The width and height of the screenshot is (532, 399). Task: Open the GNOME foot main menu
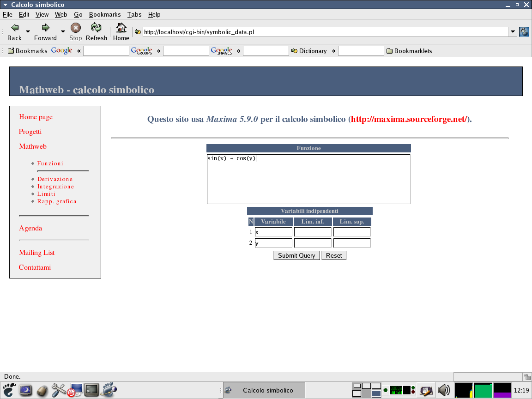[x=9, y=390]
